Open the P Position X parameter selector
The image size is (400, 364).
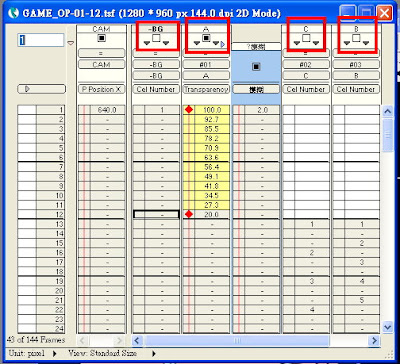101,89
